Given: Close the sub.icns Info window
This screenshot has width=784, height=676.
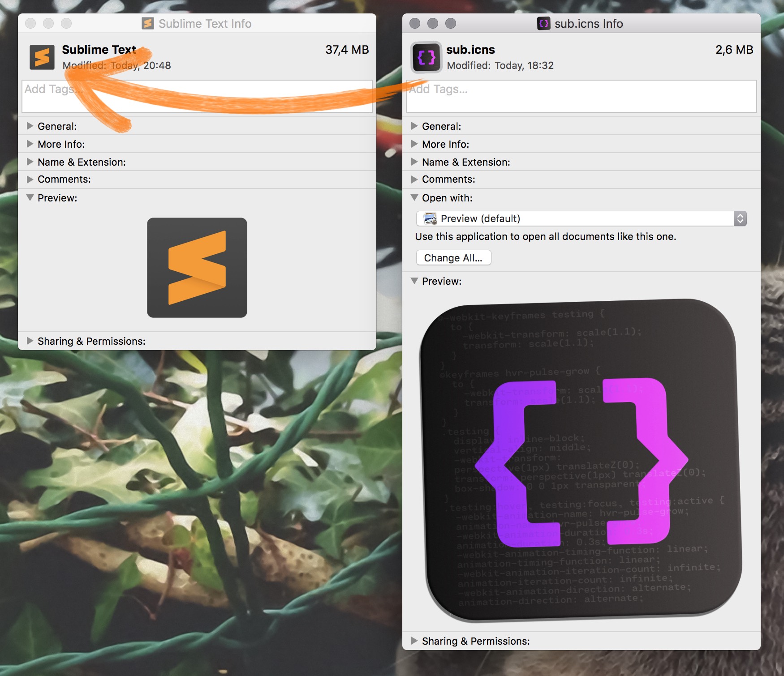Looking at the screenshot, I should tap(415, 23).
